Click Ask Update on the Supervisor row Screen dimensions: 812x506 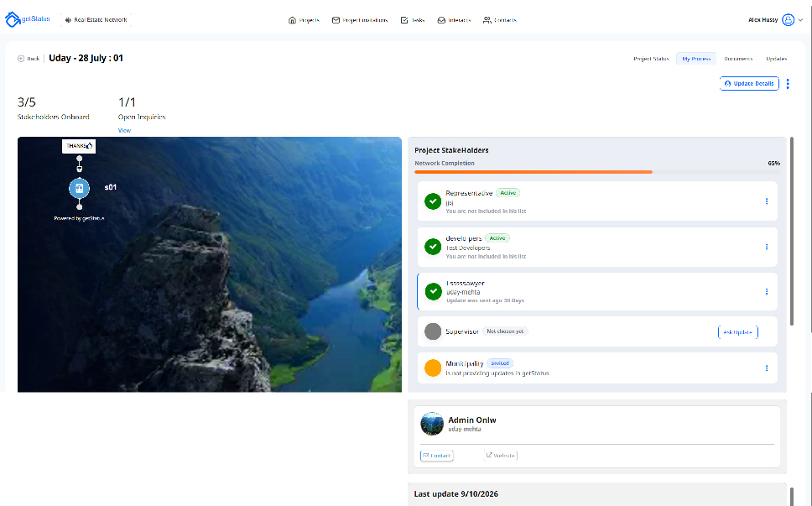(738, 332)
